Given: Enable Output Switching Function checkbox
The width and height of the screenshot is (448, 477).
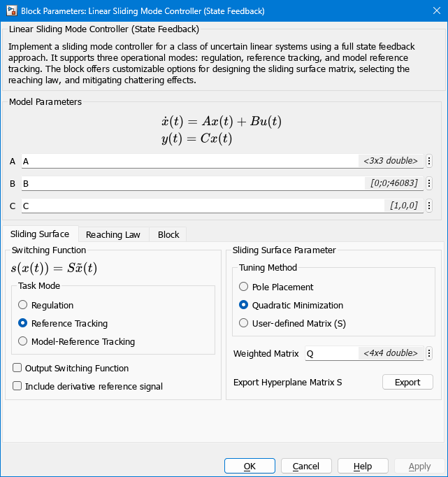Looking at the screenshot, I should (17, 368).
